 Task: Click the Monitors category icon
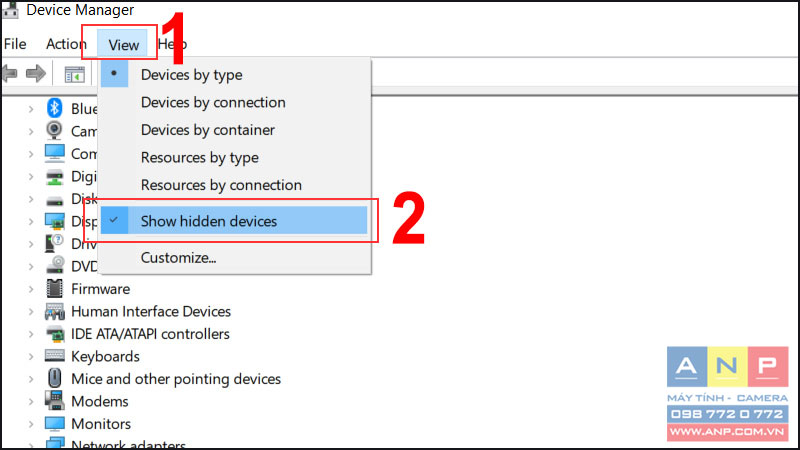pyautogui.click(x=54, y=423)
